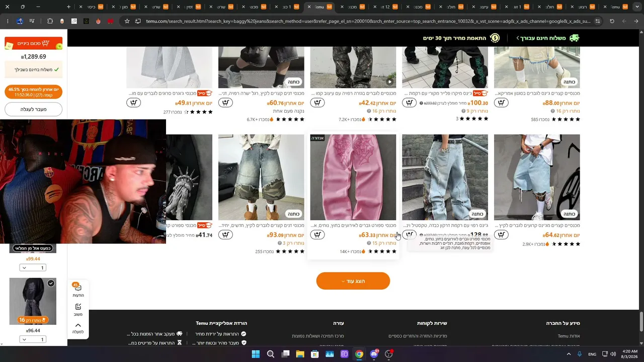Click the כמעט אזל מן המלאי label
Viewport: 644px width, 362px height.
coord(34,248)
